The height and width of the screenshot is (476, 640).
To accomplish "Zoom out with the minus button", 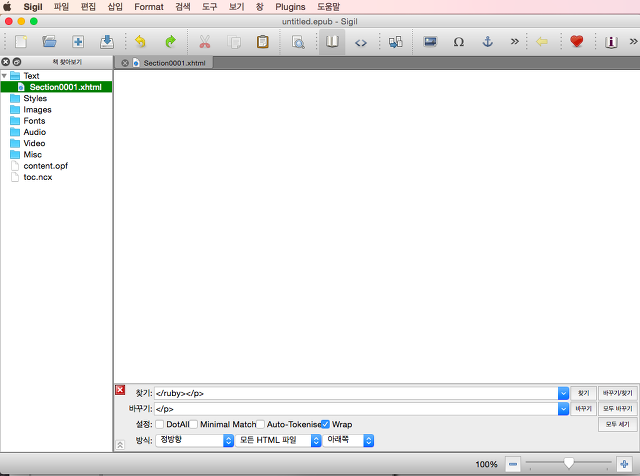I will pyautogui.click(x=513, y=464).
